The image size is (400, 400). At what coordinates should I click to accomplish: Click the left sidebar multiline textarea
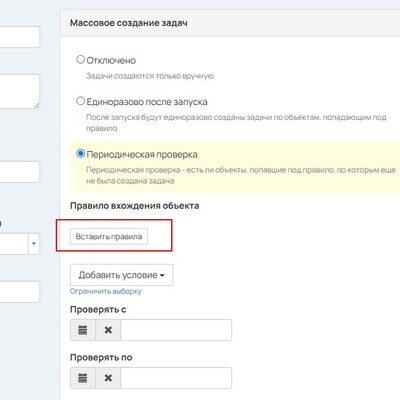20,91
